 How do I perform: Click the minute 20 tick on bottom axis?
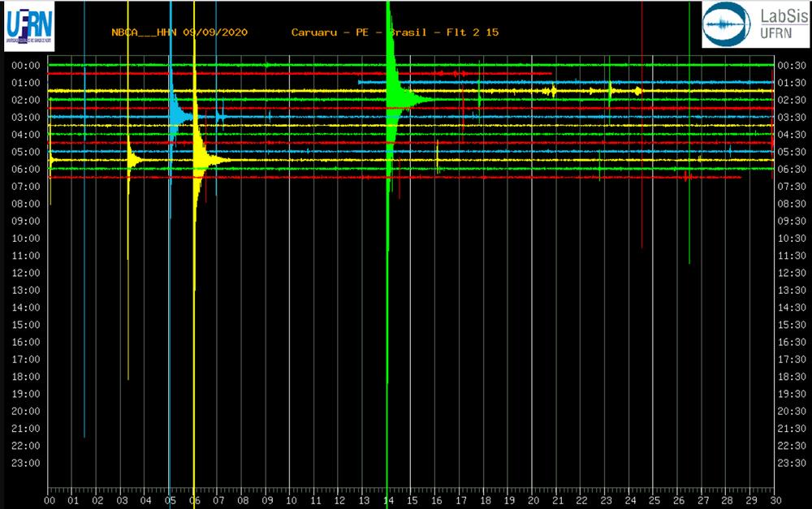532,501
